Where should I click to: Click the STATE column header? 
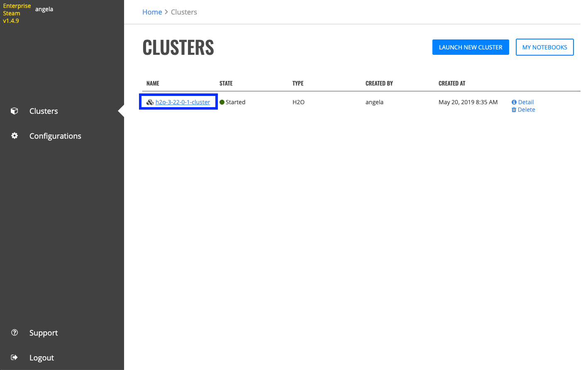point(226,83)
